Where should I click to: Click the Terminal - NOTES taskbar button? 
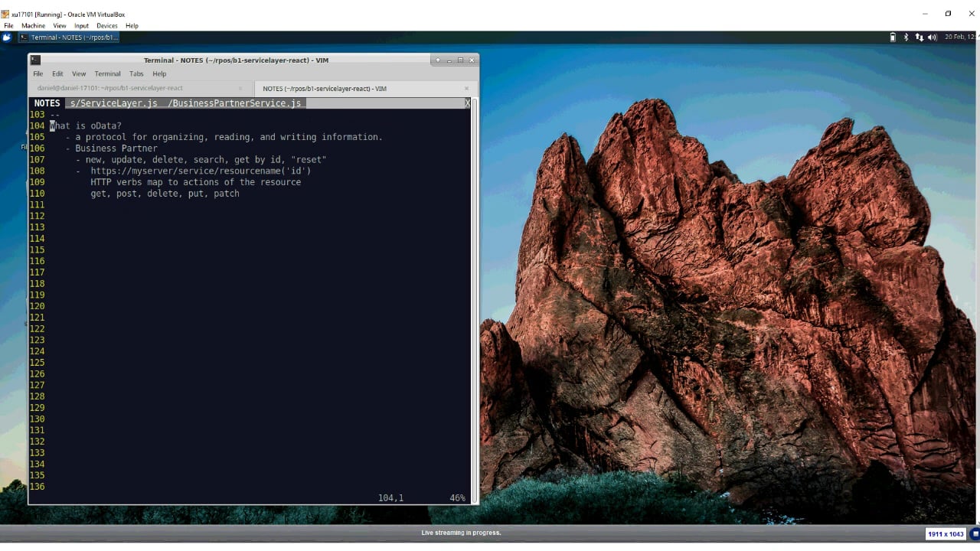[69, 37]
